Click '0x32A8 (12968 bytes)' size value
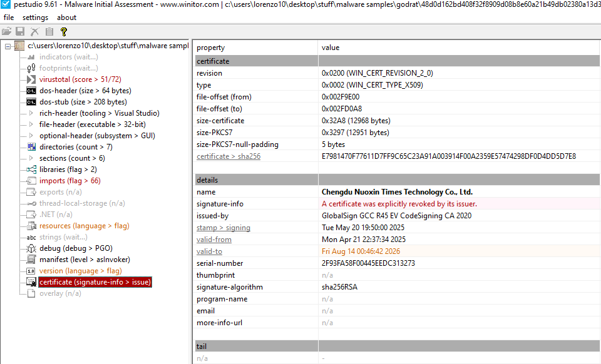 [x=356, y=121]
